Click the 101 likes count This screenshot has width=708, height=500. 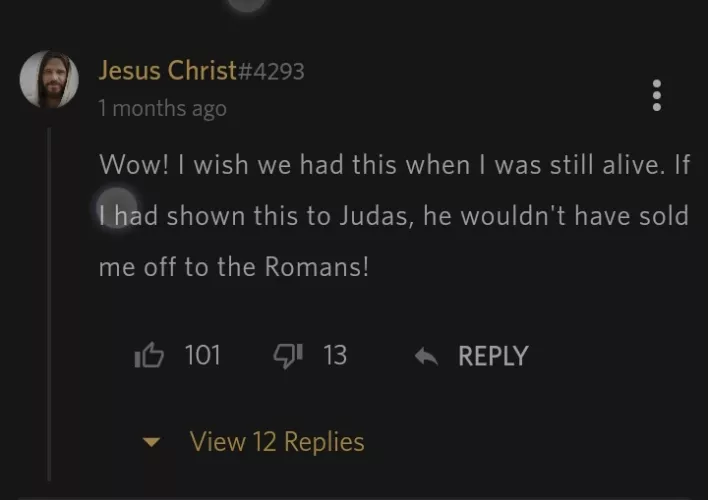(202, 355)
